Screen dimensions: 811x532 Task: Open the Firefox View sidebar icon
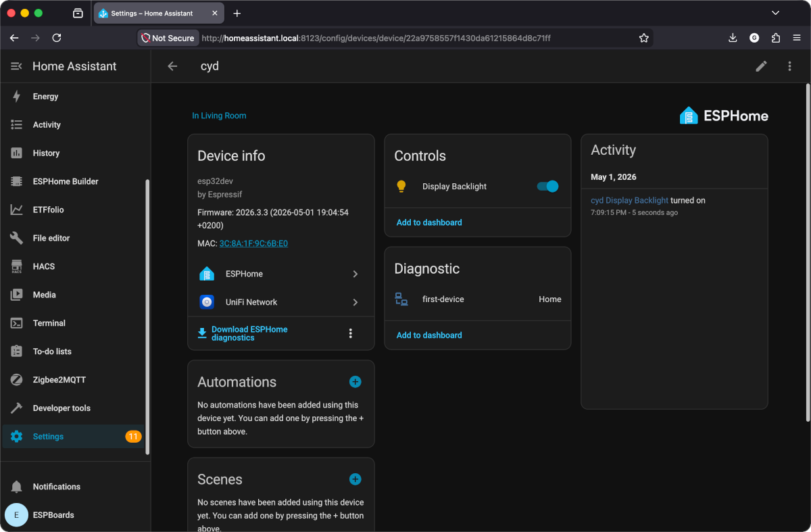pyautogui.click(x=78, y=14)
